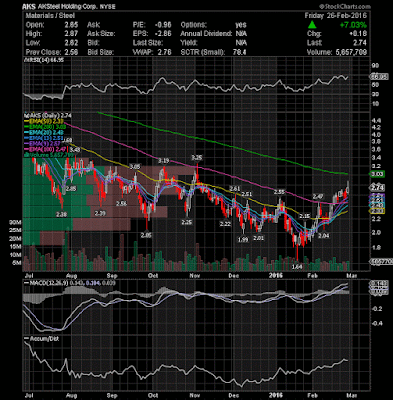Click the 2.38 low label near August

61,215
